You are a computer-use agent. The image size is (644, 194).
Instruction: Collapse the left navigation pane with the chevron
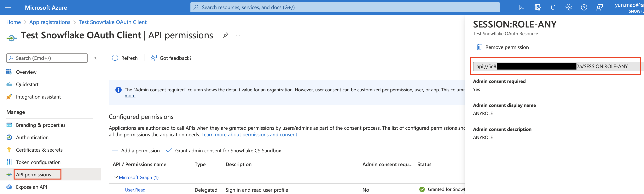(95, 58)
